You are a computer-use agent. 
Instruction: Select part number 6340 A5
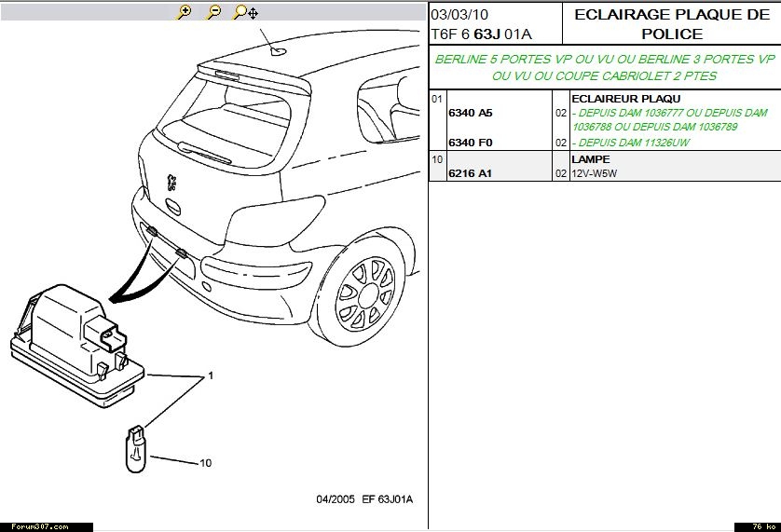pos(470,113)
